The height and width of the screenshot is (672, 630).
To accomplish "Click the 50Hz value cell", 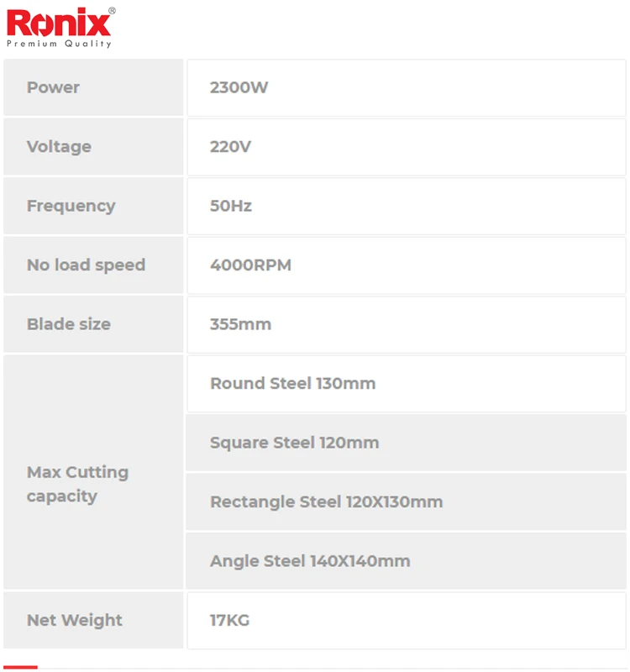I will (407, 206).
